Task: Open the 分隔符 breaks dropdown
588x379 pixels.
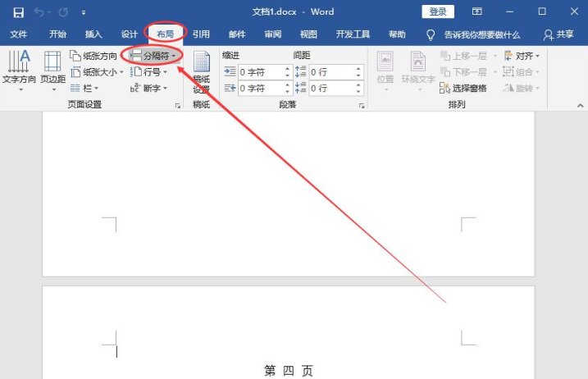Action: pyautogui.click(x=153, y=56)
